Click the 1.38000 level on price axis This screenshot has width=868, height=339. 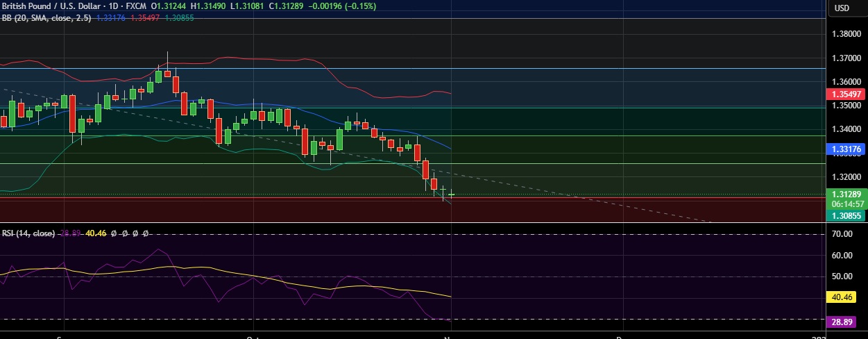coord(847,33)
